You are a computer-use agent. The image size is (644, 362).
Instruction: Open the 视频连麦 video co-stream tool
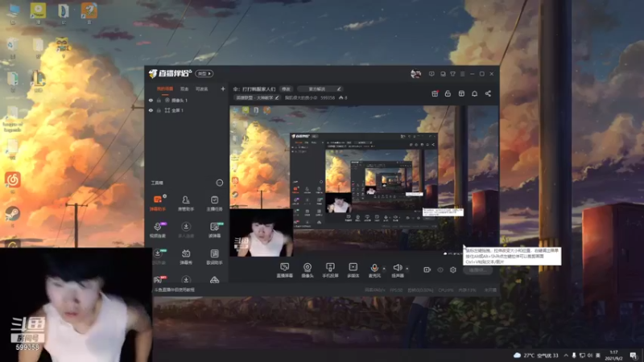[158, 230]
